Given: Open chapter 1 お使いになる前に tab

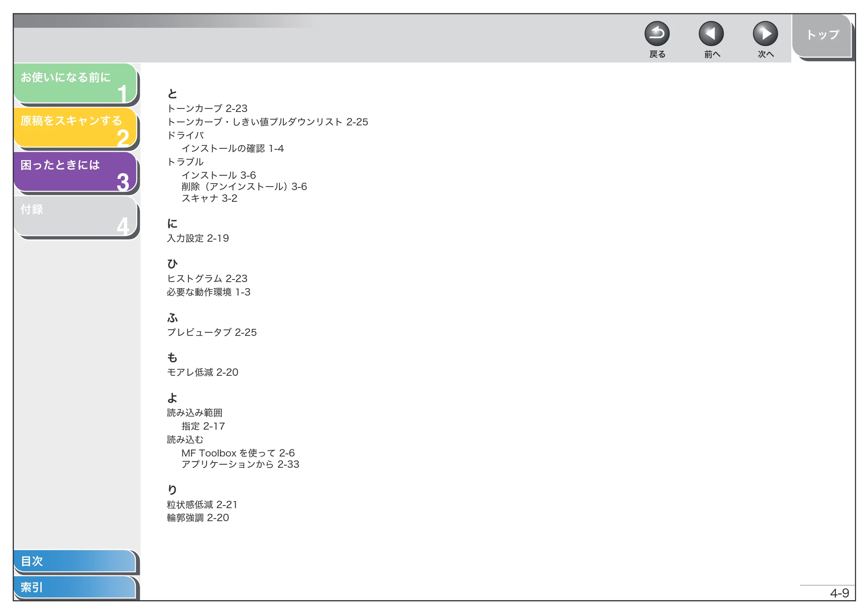Looking at the screenshot, I should (76, 83).
